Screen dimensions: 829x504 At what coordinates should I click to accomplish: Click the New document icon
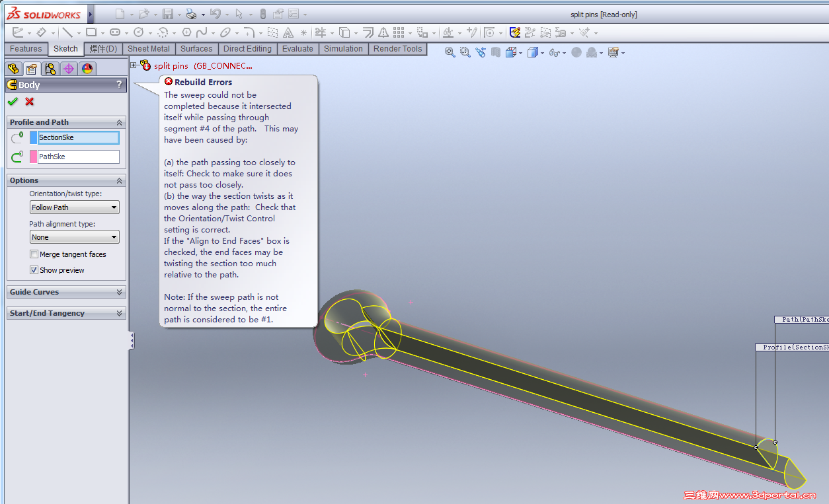click(120, 14)
